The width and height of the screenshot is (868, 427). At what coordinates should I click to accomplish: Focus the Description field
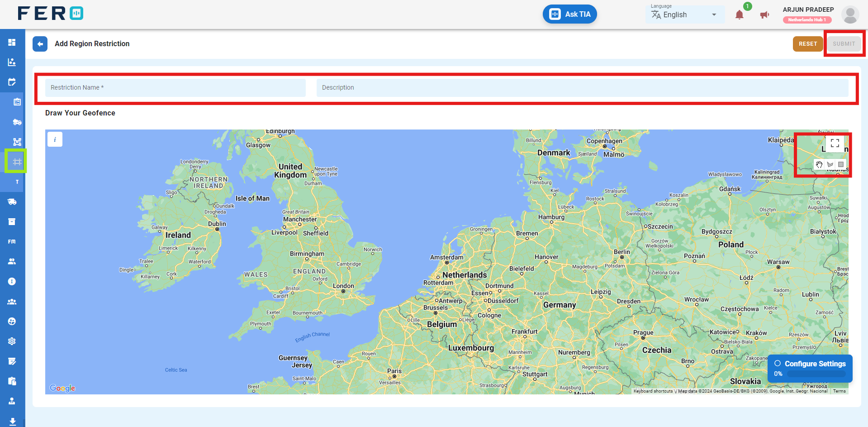(x=583, y=88)
